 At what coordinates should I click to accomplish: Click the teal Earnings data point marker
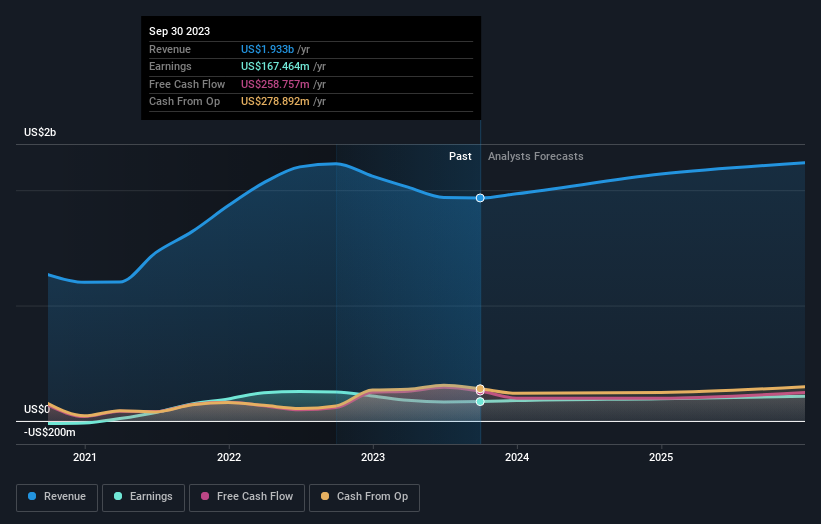tap(480, 402)
